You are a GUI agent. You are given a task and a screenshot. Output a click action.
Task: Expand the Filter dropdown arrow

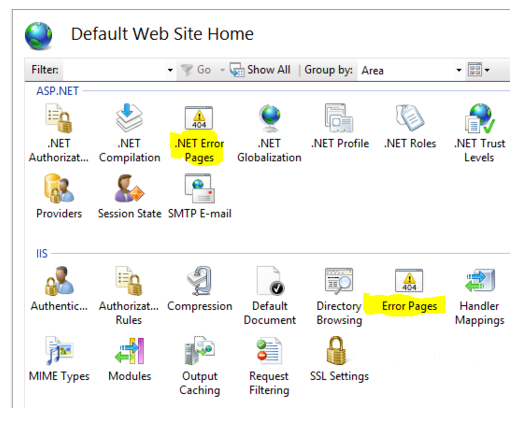tap(170, 70)
